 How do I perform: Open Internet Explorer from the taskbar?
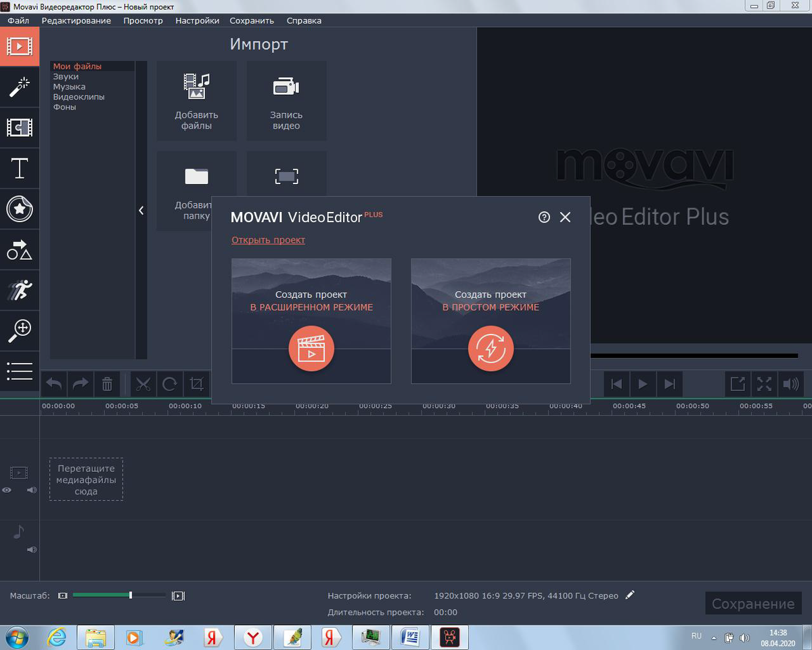click(57, 638)
